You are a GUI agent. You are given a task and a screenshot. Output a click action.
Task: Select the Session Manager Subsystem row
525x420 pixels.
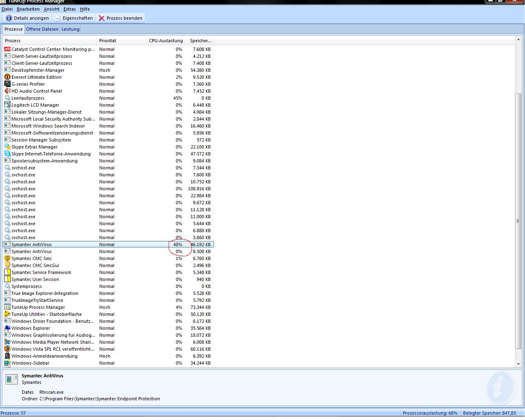click(108, 140)
